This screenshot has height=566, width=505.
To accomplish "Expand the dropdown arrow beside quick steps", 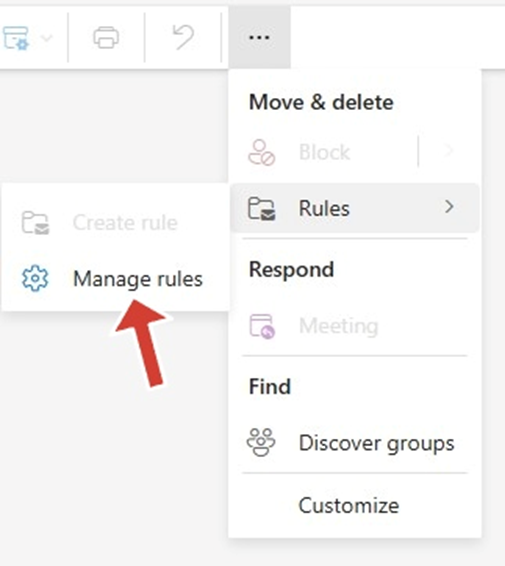I will pyautogui.click(x=47, y=37).
